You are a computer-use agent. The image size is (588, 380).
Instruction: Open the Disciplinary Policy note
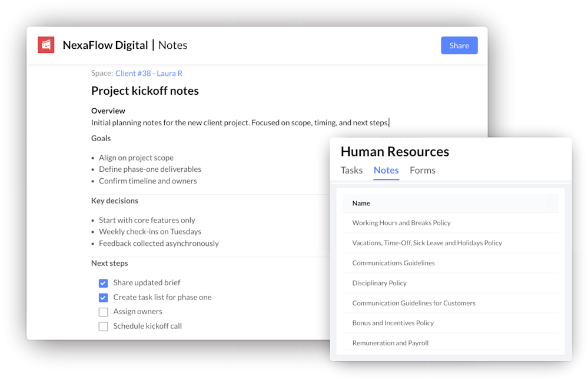click(x=381, y=283)
